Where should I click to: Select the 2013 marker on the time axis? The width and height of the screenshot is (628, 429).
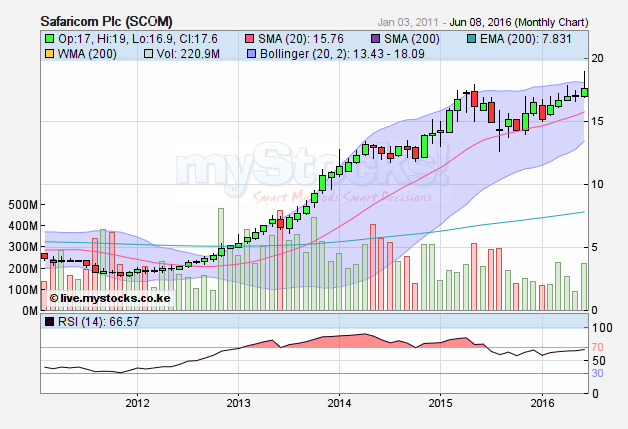coord(238,403)
